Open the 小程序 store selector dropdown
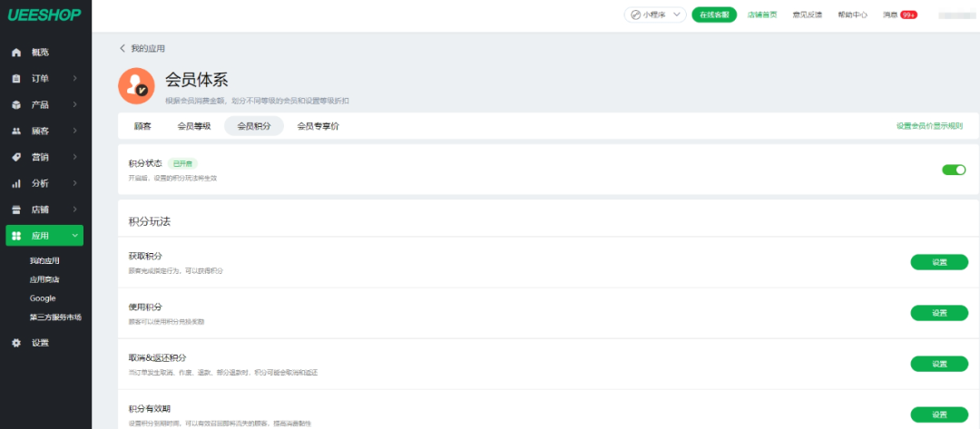 653,15
